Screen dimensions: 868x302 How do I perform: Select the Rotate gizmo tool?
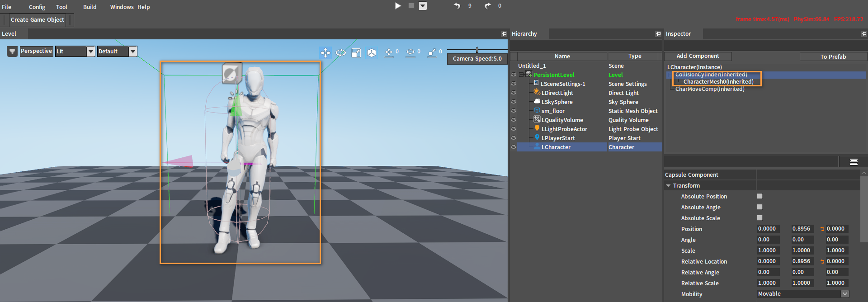(341, 53)
